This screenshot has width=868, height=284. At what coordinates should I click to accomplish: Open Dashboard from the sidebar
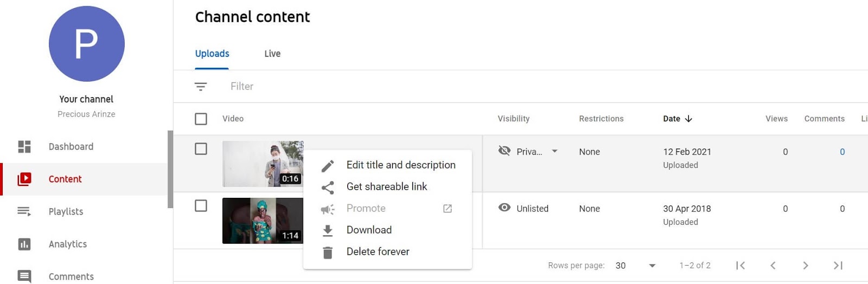(x=71, y=147)
